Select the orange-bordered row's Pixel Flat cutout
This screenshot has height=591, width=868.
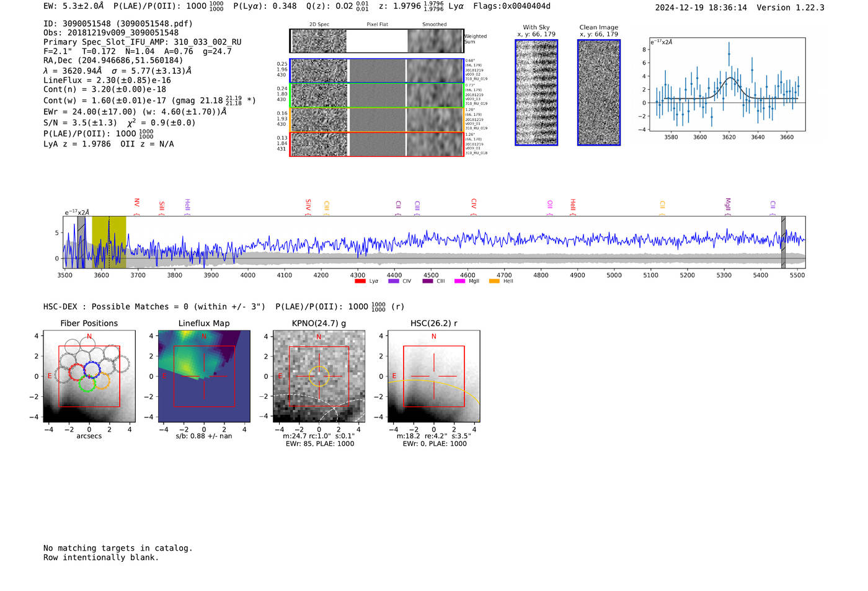coord(377,120)
